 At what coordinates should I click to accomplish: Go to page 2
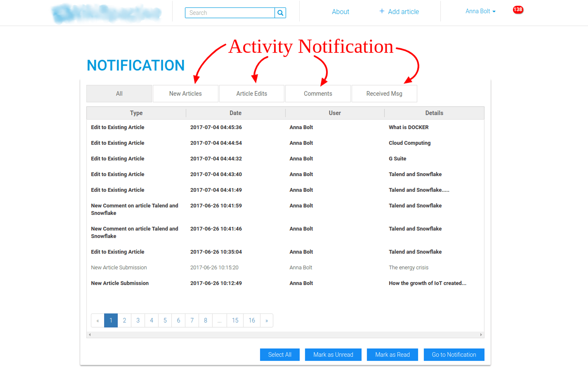point(124,320)
